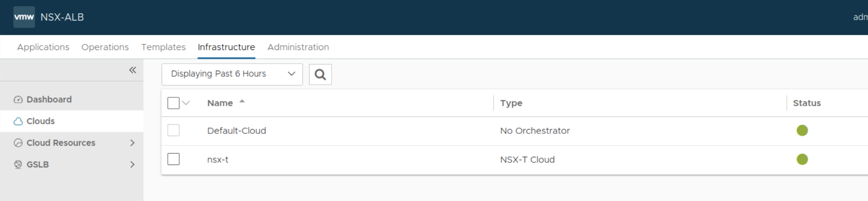Check the Default-Cloud row checkbox
The image size is (868, 201).
click(173, 130)
